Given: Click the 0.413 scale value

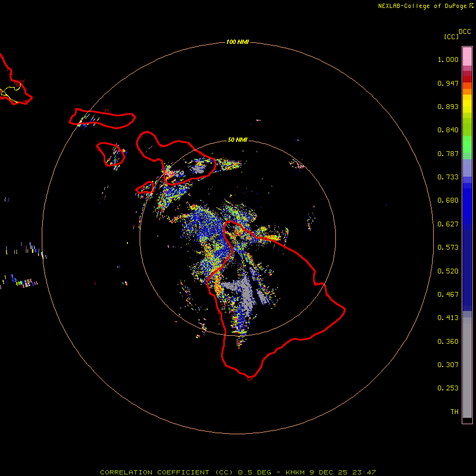Looking at the screenshot, I should click(448, 318).
